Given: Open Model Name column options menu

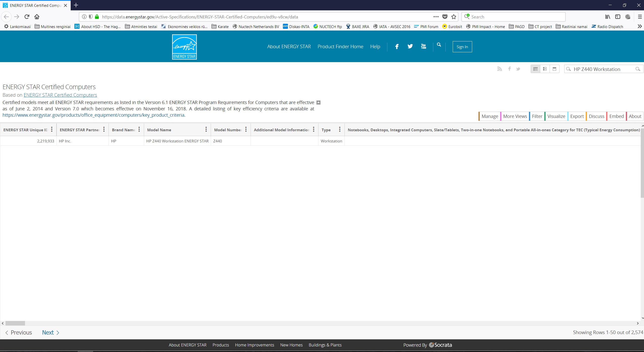Looking at the screenshot, I should (206, 130).
